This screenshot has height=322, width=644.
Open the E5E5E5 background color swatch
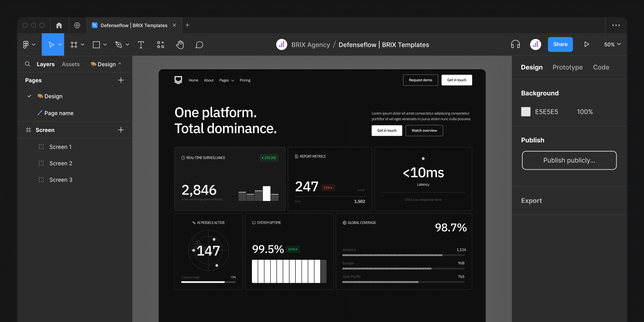[x=526, y=112]
